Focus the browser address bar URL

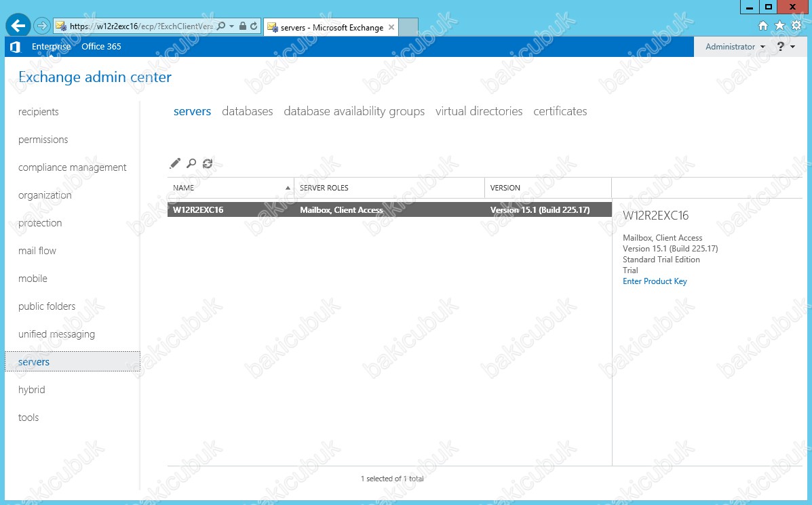pyautogui.click(x=141, y=26)
